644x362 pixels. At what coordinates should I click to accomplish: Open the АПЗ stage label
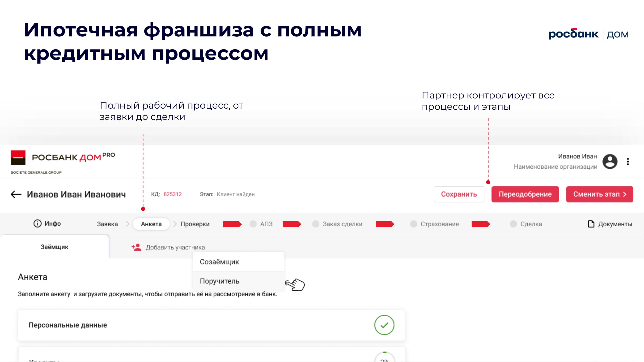(266, 224)
